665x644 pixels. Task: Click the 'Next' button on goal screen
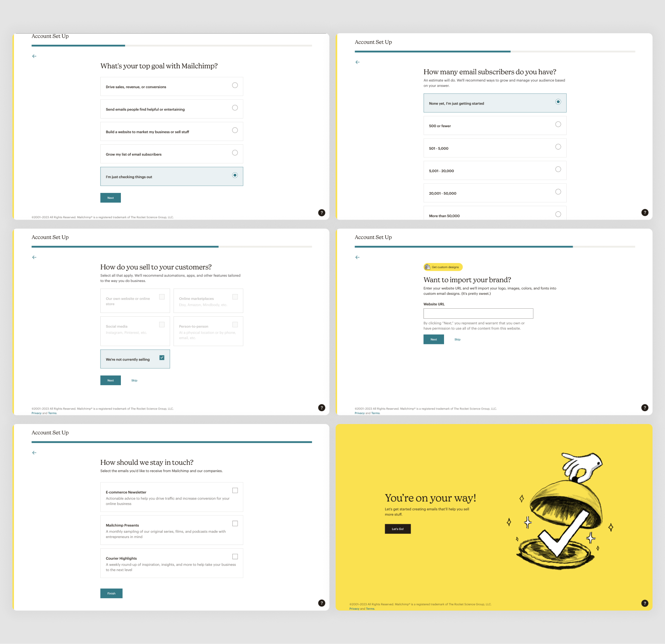pyautogui.click(x=110, y=197)
